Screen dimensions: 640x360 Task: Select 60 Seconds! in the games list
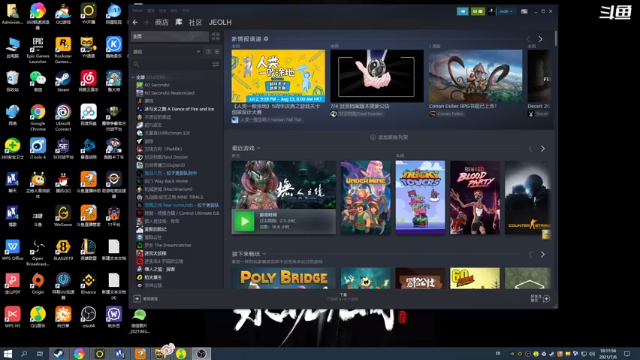(157, 85)
